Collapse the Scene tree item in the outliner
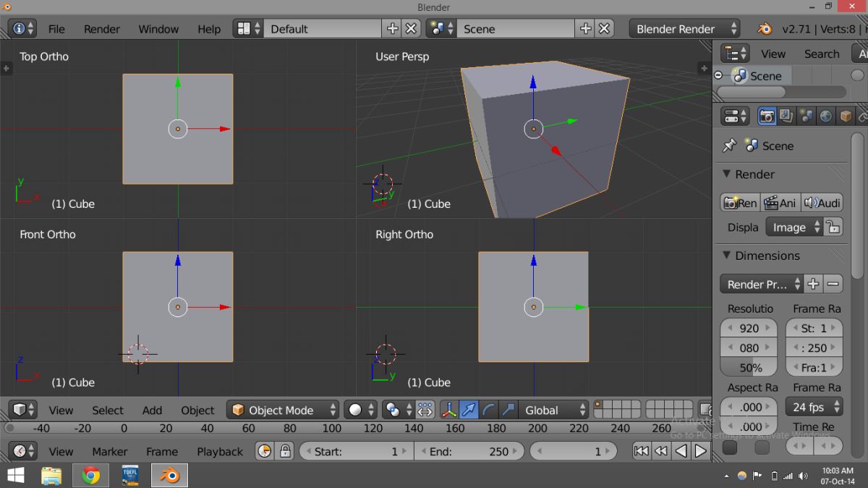 [718, 75]
